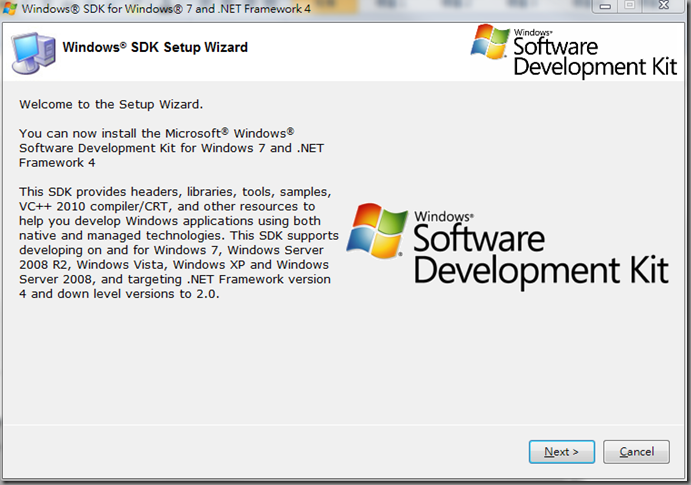Close the setup window with X
The image size is (691, 485).
[664, 5]
